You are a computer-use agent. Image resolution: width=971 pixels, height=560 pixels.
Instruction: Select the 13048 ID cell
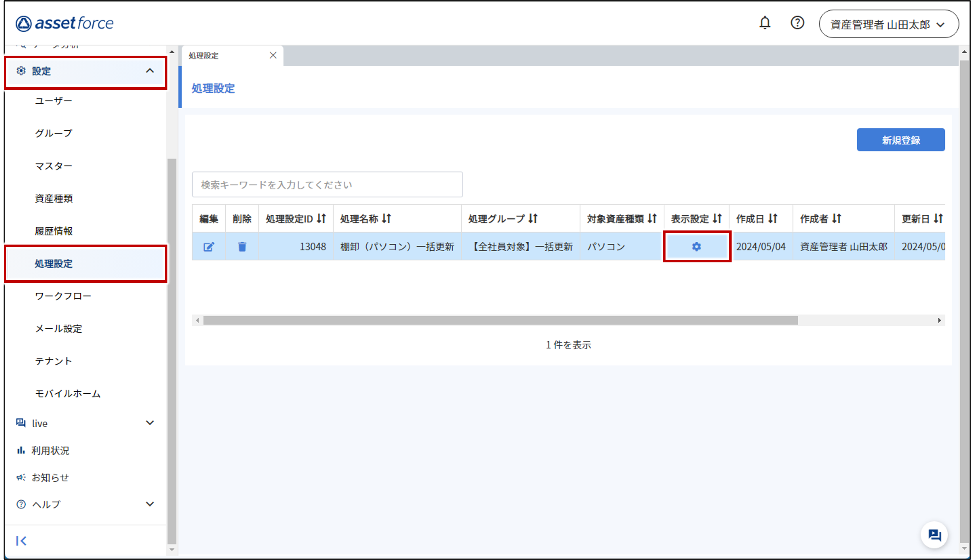coord(296,246)
